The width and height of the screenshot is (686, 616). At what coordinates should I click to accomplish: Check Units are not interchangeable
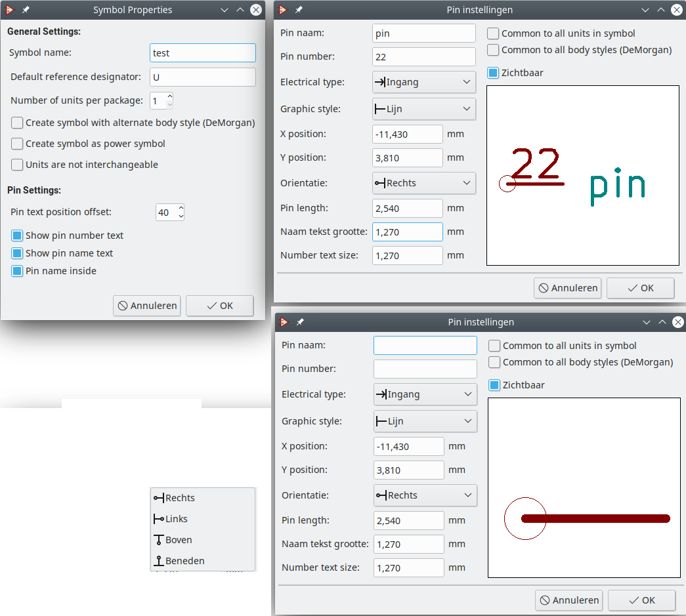[x=18, y=165]
